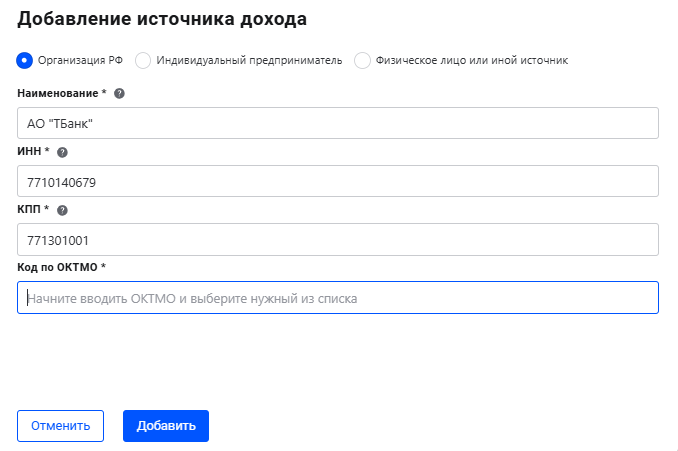This screenshot has width=678, height=451.
Task: Click the ИНН field label
Action: [33, 152]
